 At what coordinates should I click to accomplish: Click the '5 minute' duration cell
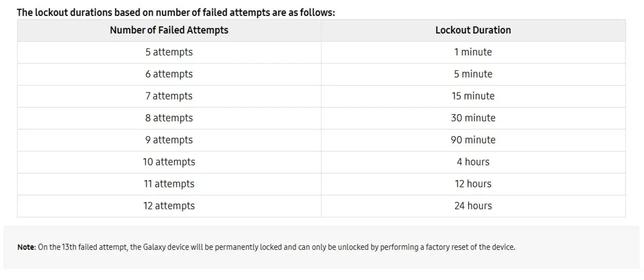pyautogui.click(x=473, y=74)
